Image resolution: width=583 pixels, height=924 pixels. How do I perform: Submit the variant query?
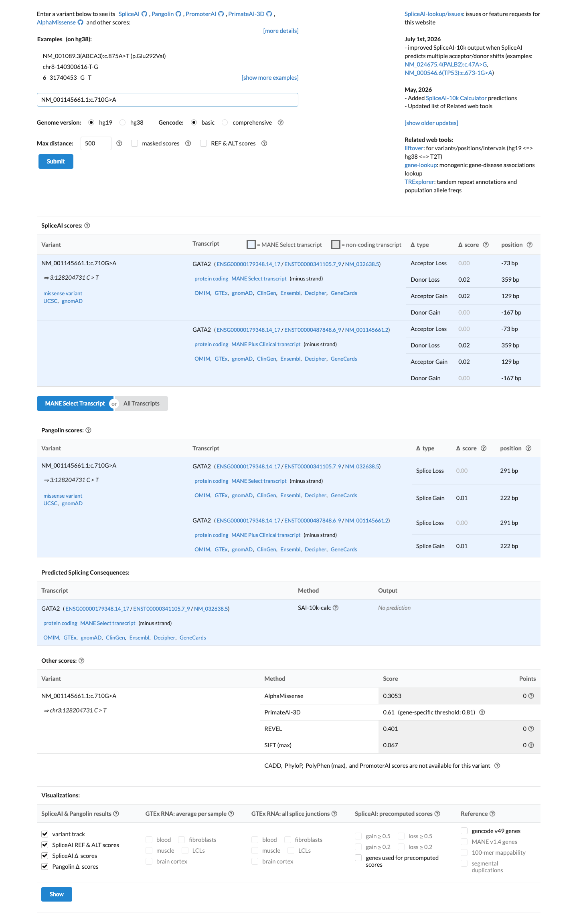pos(56,161)
